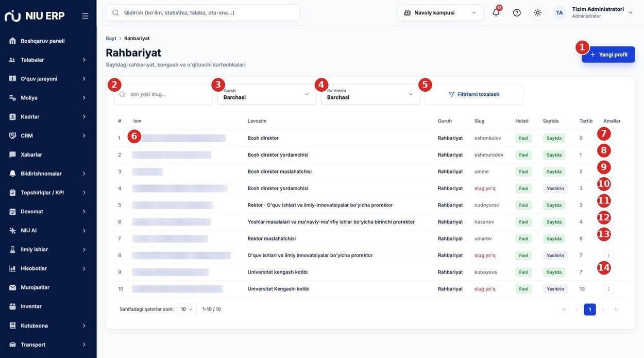Screen dimensions: 644x358
Task: Collapse the sidebar with the hamburger icon
Action: [x=86, y=16]
